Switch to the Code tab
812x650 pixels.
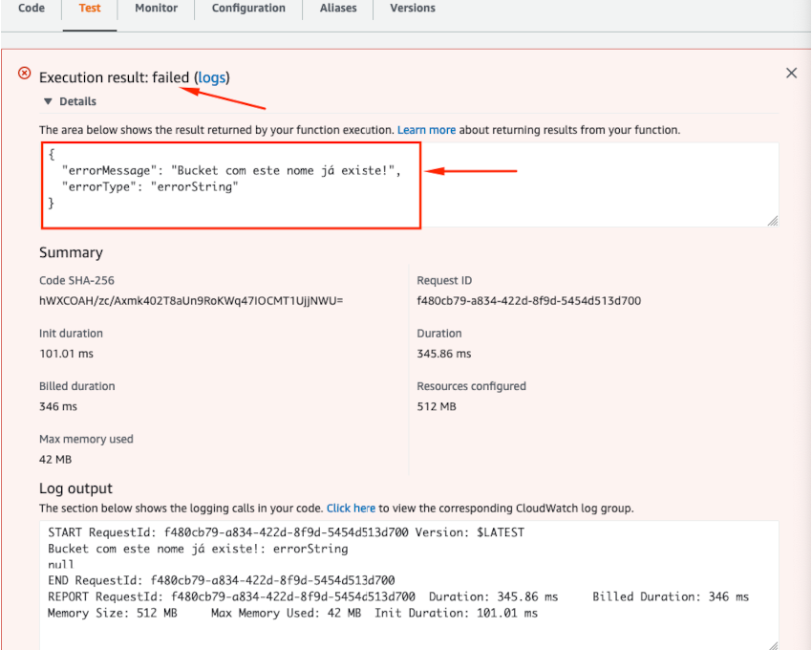(x=31, y=9)
